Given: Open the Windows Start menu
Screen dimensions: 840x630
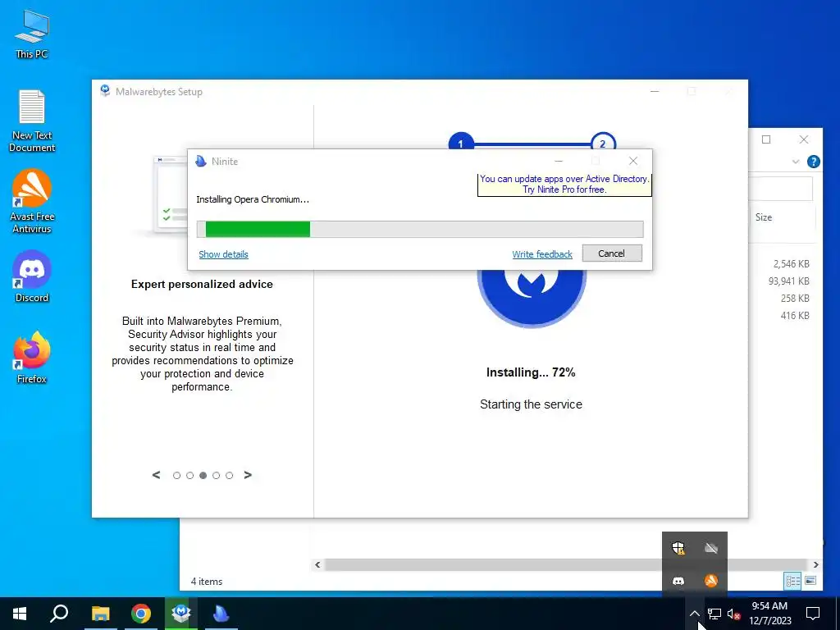Looking at the screenshot, I should [x=20, y=614].
